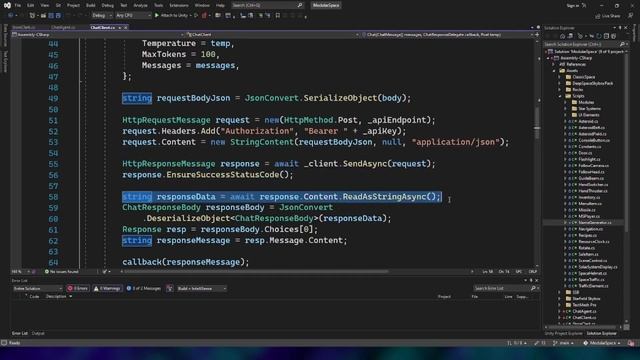Open the File menu

click(18, 5)
